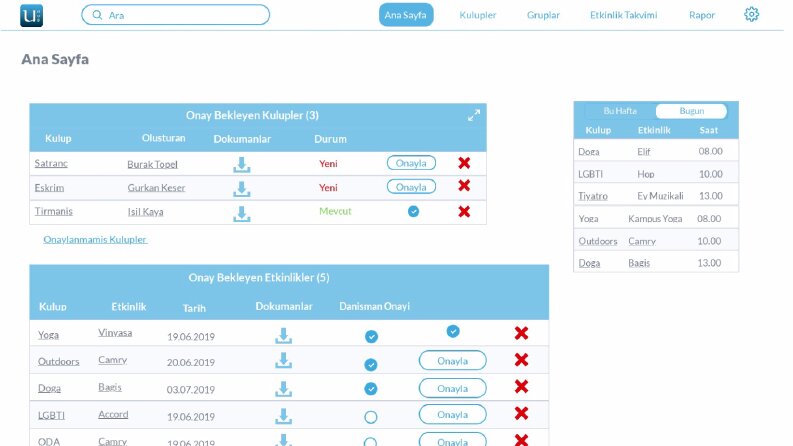Click the U app logo

[31, 15]
